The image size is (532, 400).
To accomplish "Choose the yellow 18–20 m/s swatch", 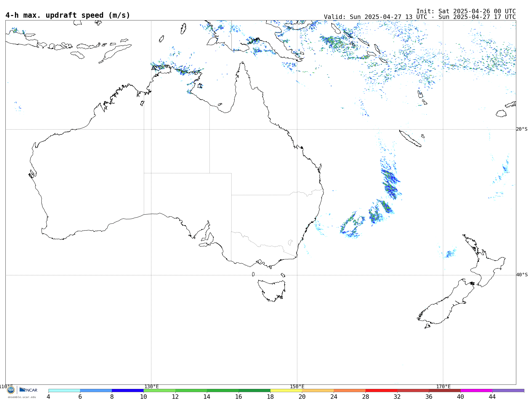I will [286, 391].
